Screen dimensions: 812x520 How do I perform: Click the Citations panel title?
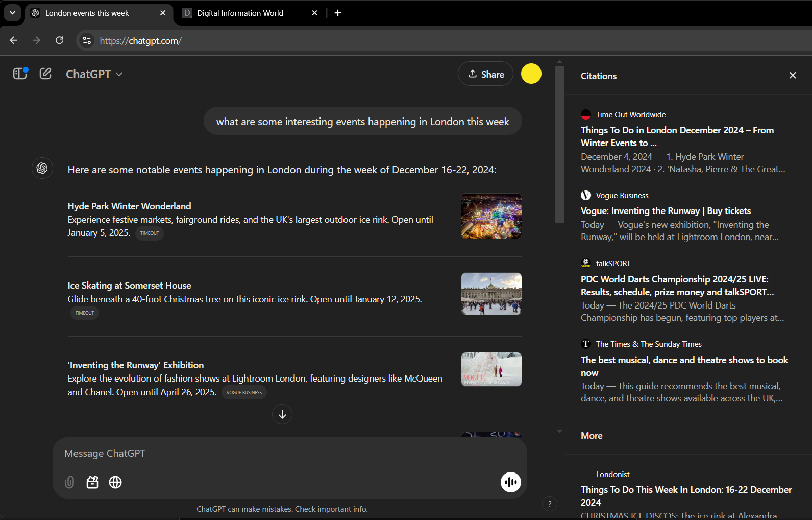[x=599, y=76]
